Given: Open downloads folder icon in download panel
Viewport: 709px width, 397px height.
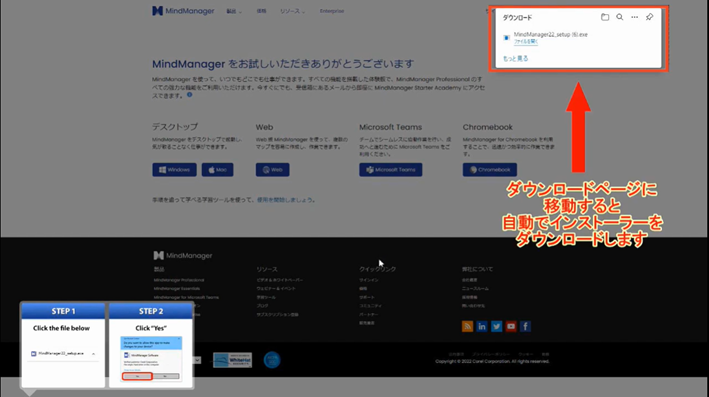Looking at the screenshot, I should tap(605, 17).
